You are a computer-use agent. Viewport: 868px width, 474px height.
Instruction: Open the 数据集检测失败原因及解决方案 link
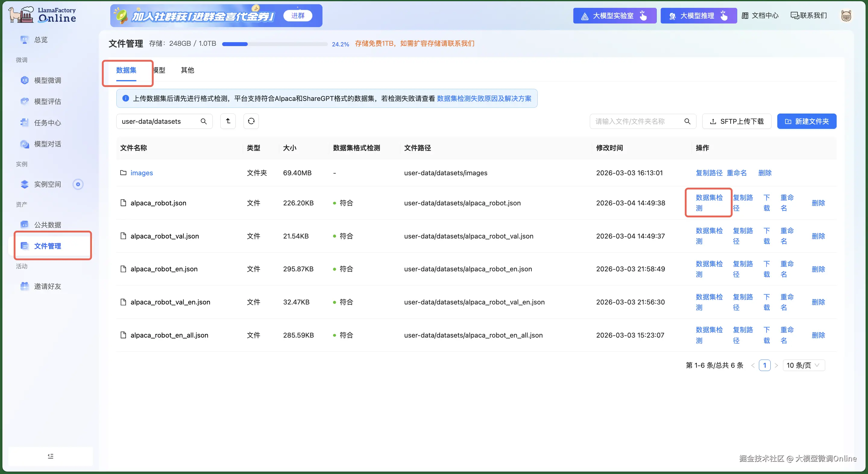(x=484, y=98)
